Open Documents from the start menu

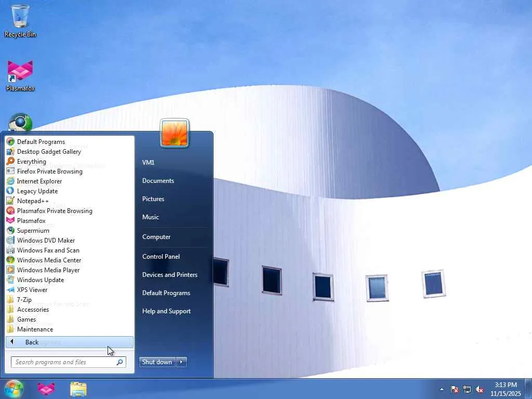[x=158, y=180]
